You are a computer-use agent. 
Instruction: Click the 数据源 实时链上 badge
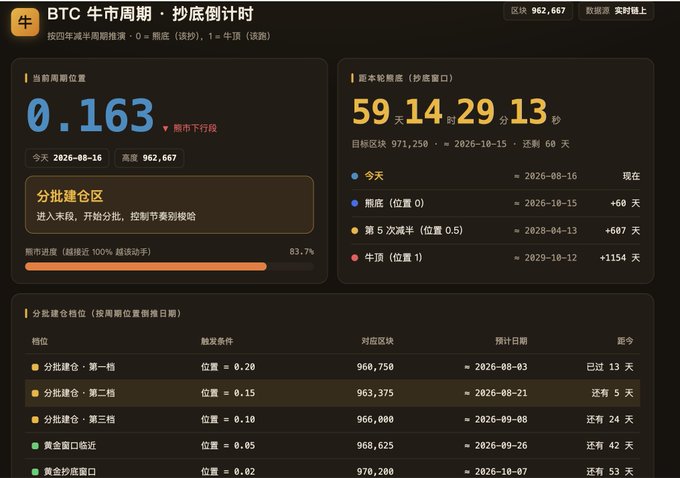(x=616, y=11)
